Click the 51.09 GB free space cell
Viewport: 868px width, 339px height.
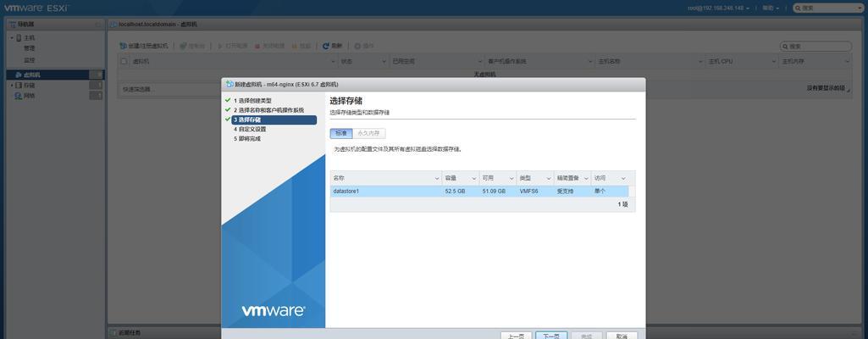click(494, 191)
